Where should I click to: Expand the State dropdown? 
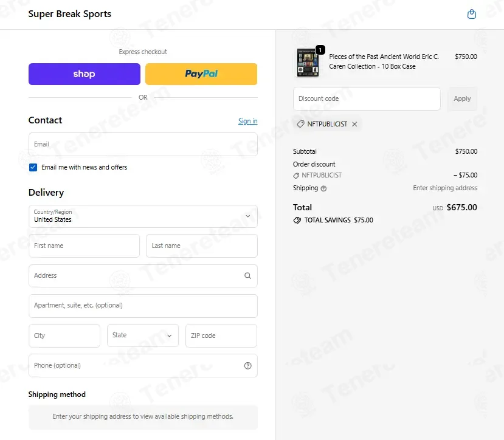pos(143,335)
